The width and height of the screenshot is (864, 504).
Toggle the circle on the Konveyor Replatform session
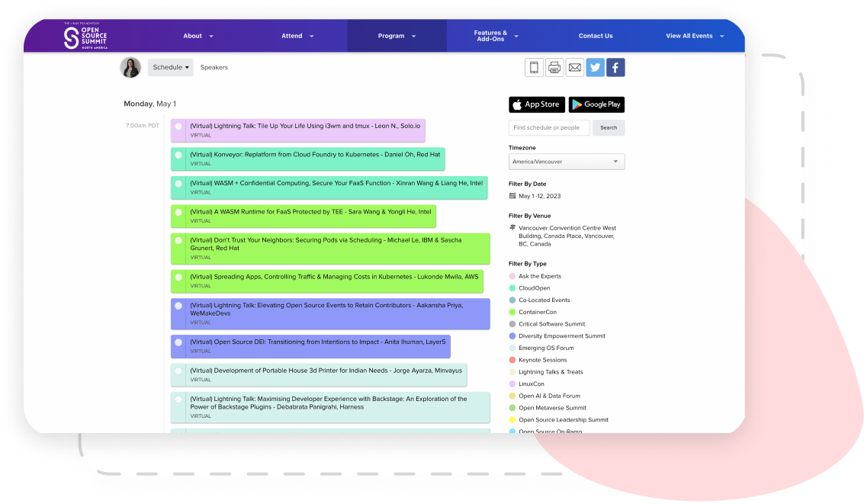pyautogui.click(x=178, y=156)
